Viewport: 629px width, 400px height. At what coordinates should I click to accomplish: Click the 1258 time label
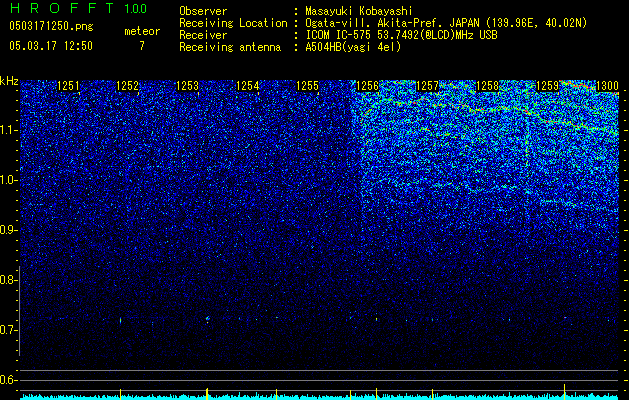pos(487,86)
